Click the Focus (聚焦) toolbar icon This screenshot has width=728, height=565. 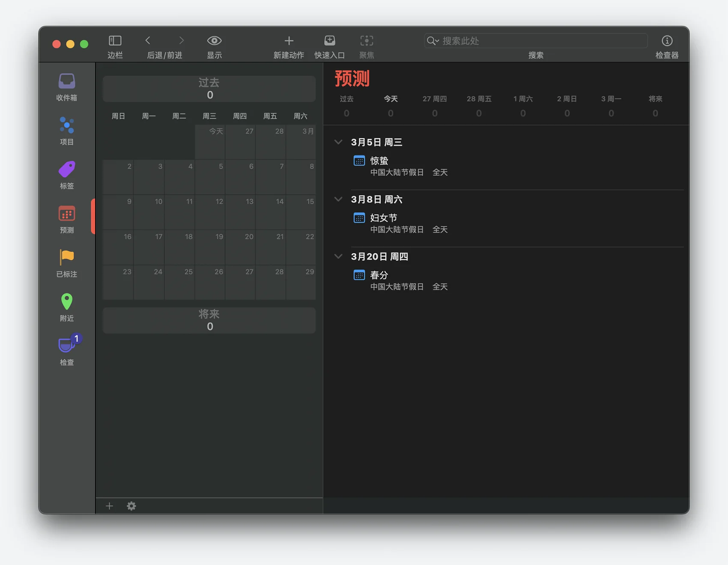pyautogui.click(x=367, y=41)
